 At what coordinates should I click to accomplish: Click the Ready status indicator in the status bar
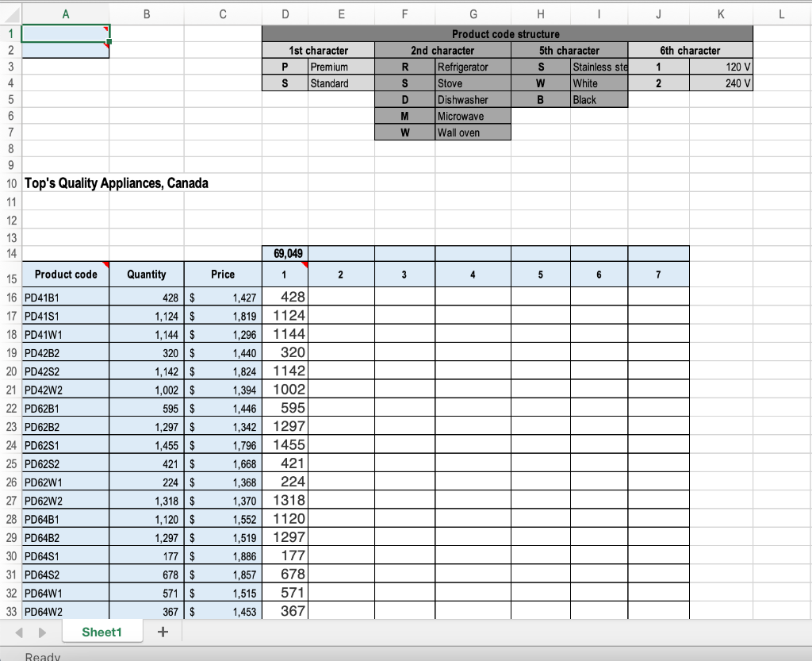click(x=42, y=655)
